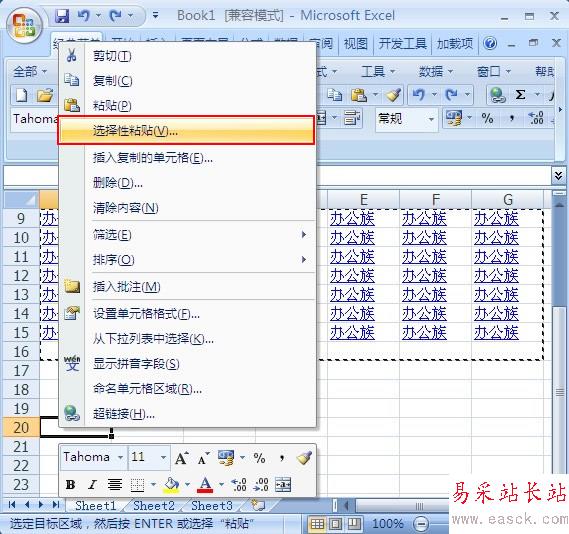
Task: Click the AutoSum sigma icon
Action: click(x=520, y=95)
